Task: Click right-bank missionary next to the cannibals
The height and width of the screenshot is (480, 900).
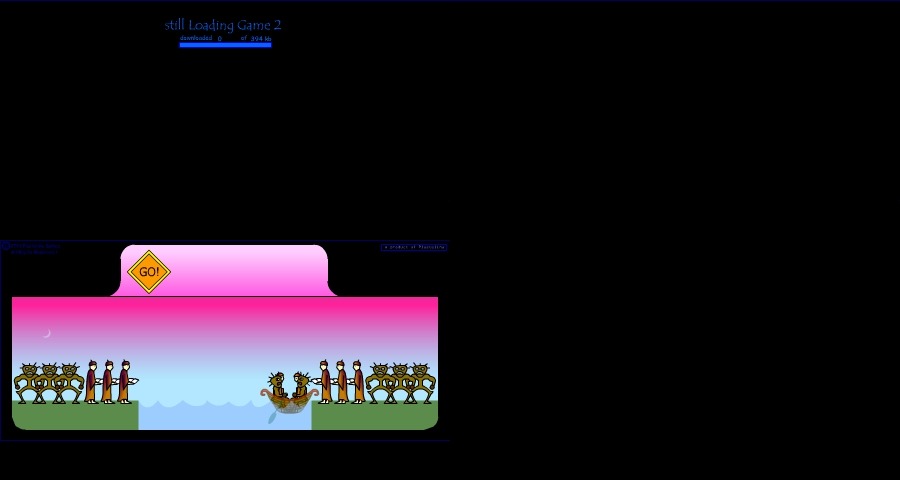Action: (357, 382)
